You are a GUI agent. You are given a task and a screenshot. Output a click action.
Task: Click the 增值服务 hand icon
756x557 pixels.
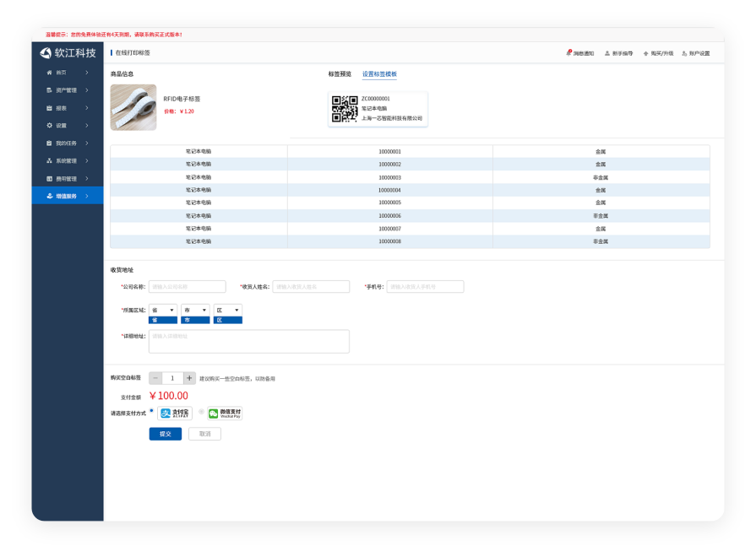point(49,196)
